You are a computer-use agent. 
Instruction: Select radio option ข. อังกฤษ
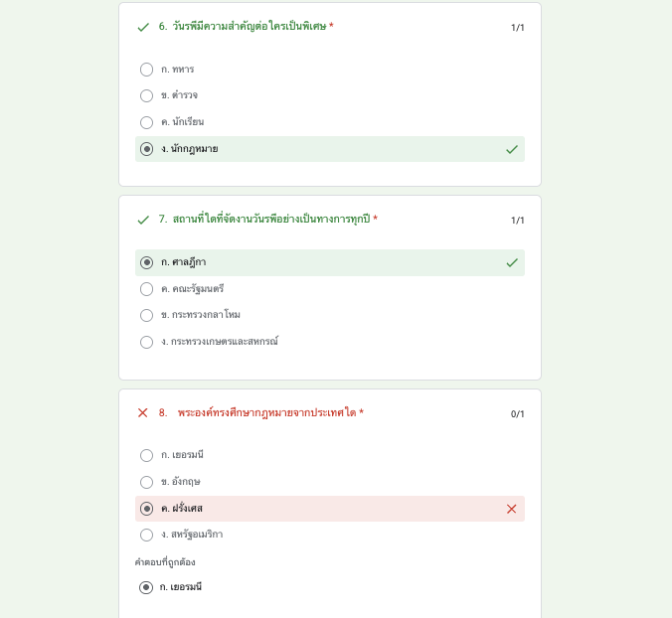click(x=147, y=482)
